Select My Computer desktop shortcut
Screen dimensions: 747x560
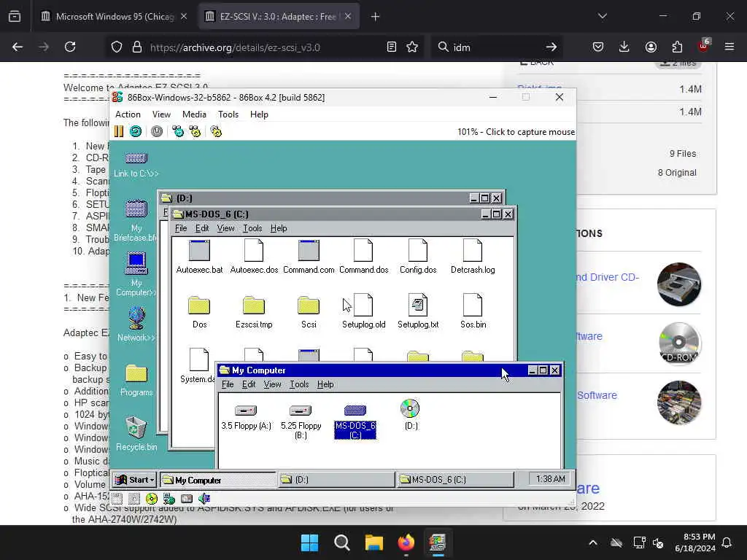click(136, 275)
